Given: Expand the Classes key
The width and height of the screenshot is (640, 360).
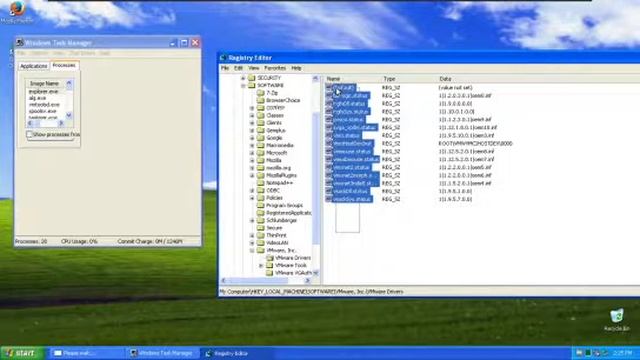Looking at the screenshot, I should click(x=252, y=115).
